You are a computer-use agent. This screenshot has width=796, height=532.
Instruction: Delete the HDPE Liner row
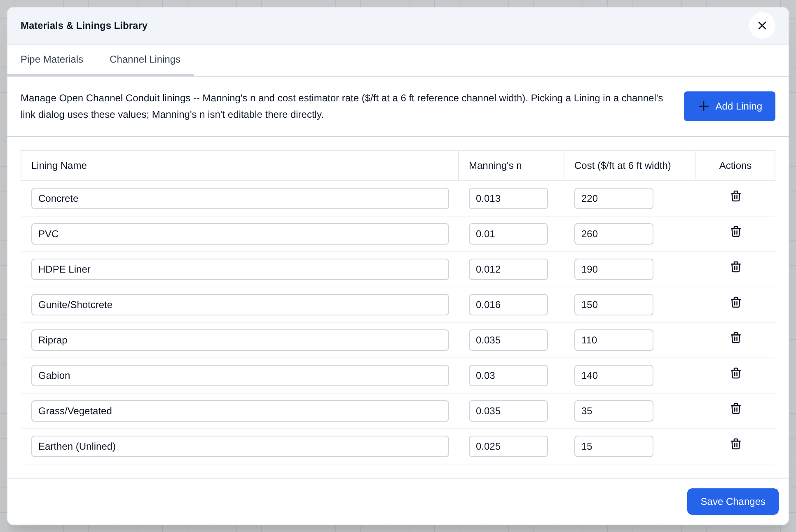[735, 267]
